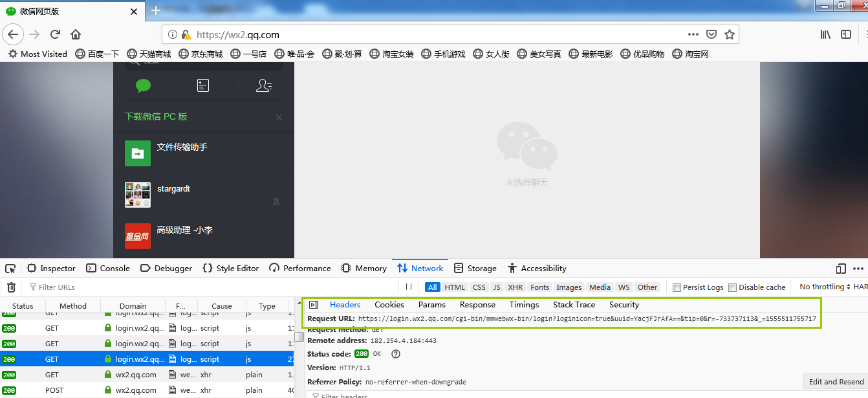The image size is (868, 398).
Task: Filter requests by XHR
Action: tap(515, 287)
